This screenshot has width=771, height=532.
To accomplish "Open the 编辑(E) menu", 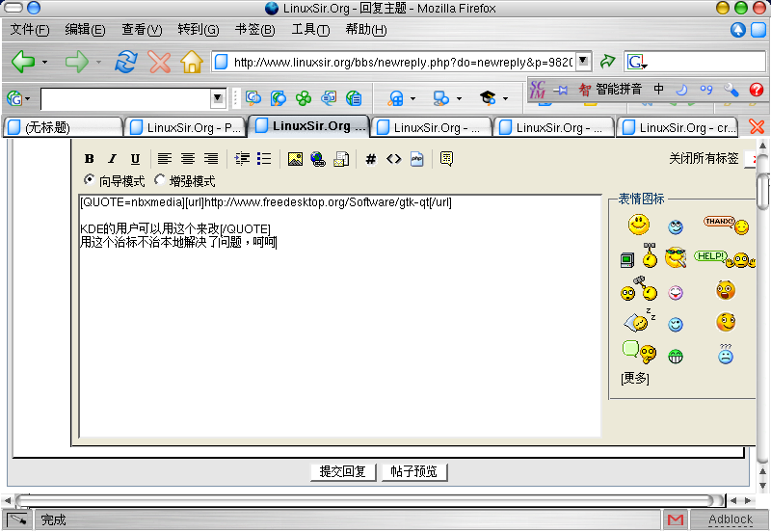I will (x=85, y=30).
